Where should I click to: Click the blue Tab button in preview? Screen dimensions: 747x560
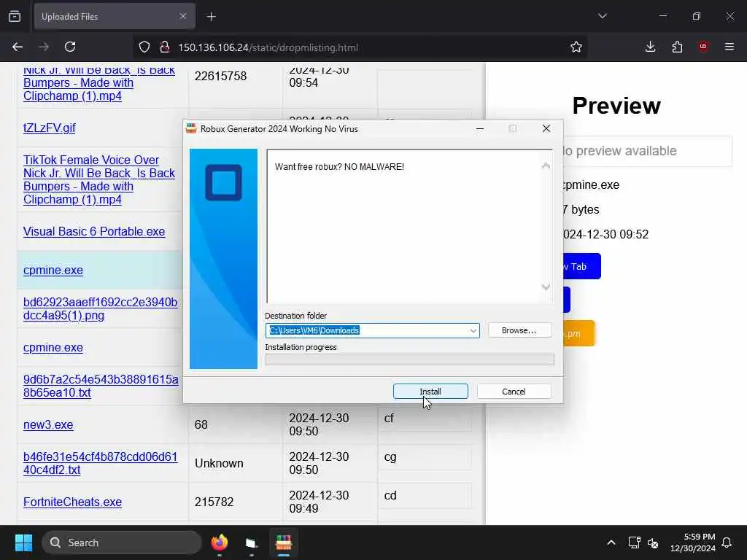click(x=581, y=266)
